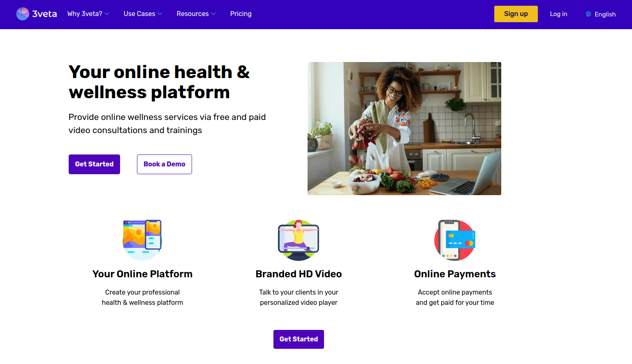The image size is (632, 364).
Task: Click the hero Get Started button
Action: (x=94, y=164)
